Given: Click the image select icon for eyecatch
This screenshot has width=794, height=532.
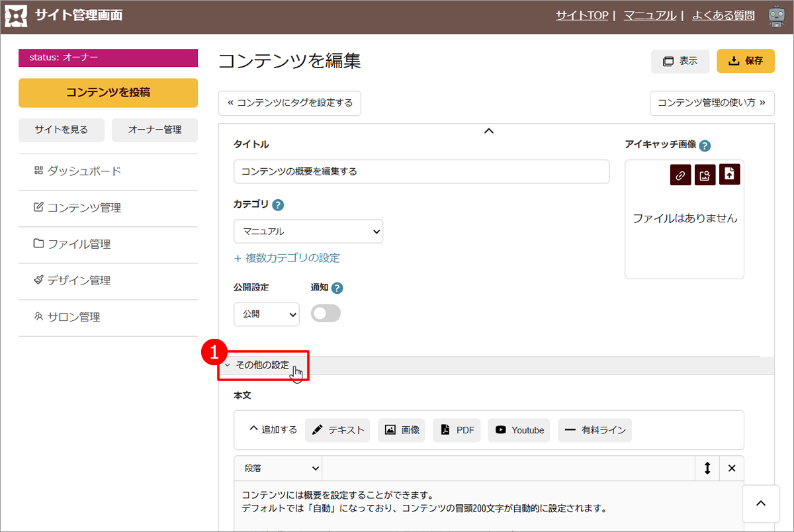Looking at the screenshot, I should click(x=705, y=175).
